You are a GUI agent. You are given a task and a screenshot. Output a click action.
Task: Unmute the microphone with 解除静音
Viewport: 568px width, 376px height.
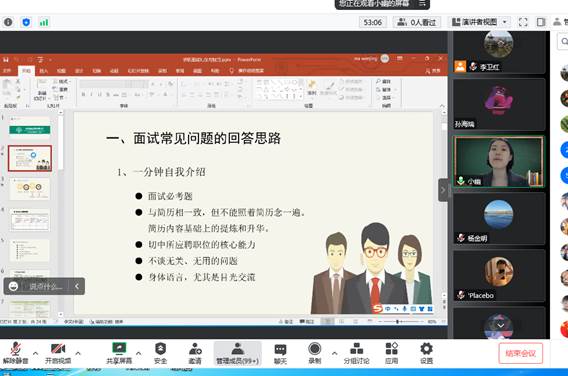point(15,352)
